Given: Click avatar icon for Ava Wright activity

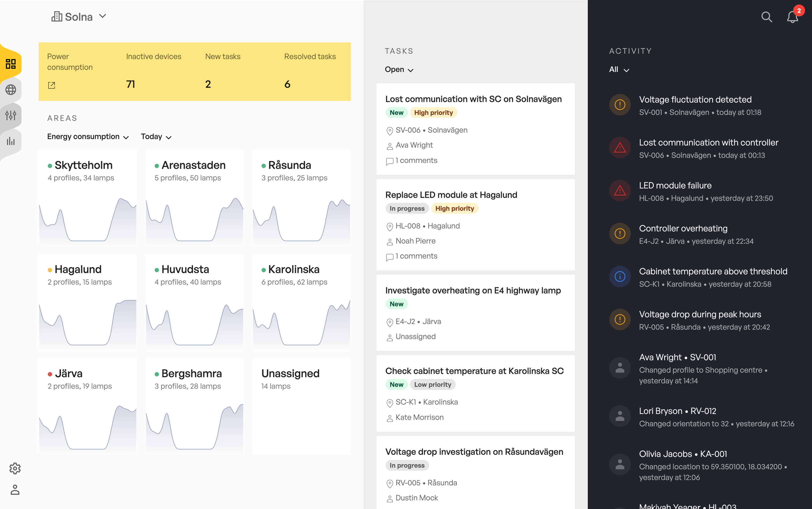Looking at the screenshot, I should (620, 368).
